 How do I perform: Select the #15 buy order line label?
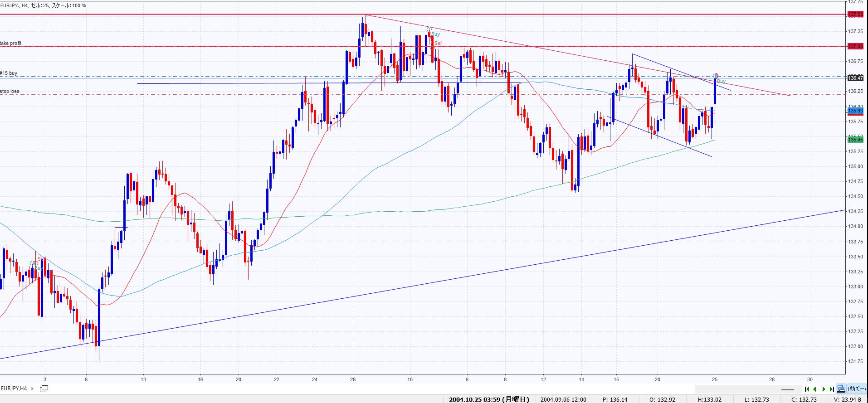click(9, 73)
